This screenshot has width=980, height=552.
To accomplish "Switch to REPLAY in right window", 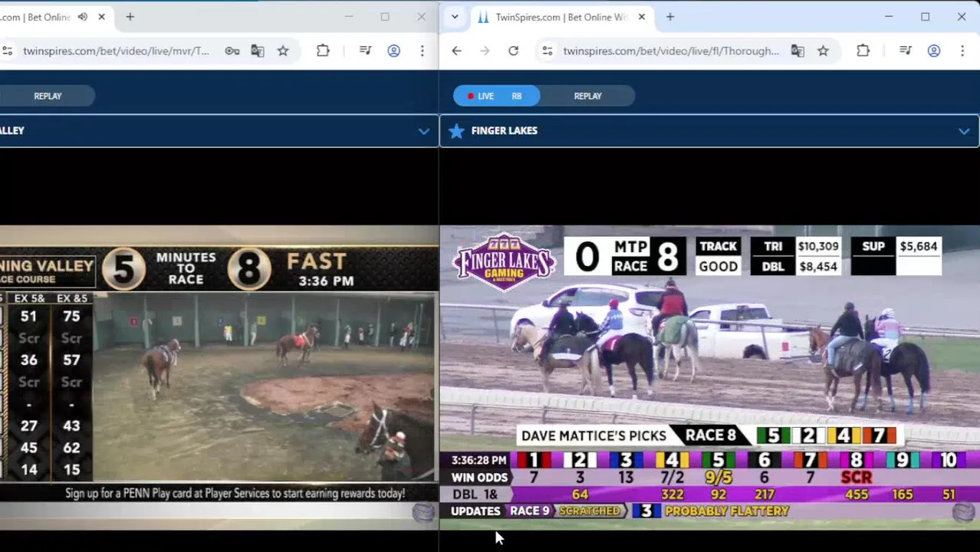I will pyautogui.click(x=588, y=96).
